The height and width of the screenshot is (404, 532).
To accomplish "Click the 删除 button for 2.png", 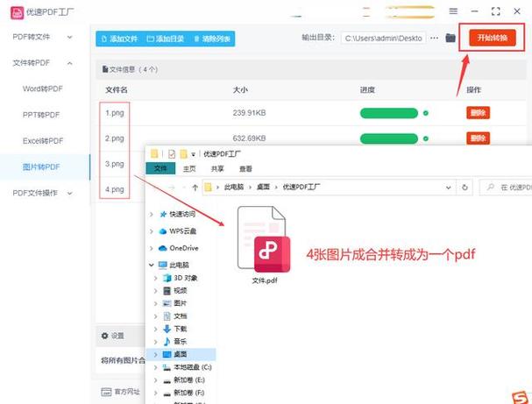I will click(x=478, y=138).
